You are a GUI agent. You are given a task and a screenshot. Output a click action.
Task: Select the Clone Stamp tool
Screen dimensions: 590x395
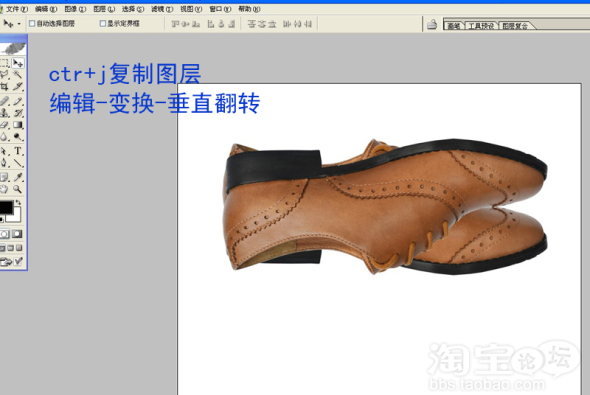point(5,112)
